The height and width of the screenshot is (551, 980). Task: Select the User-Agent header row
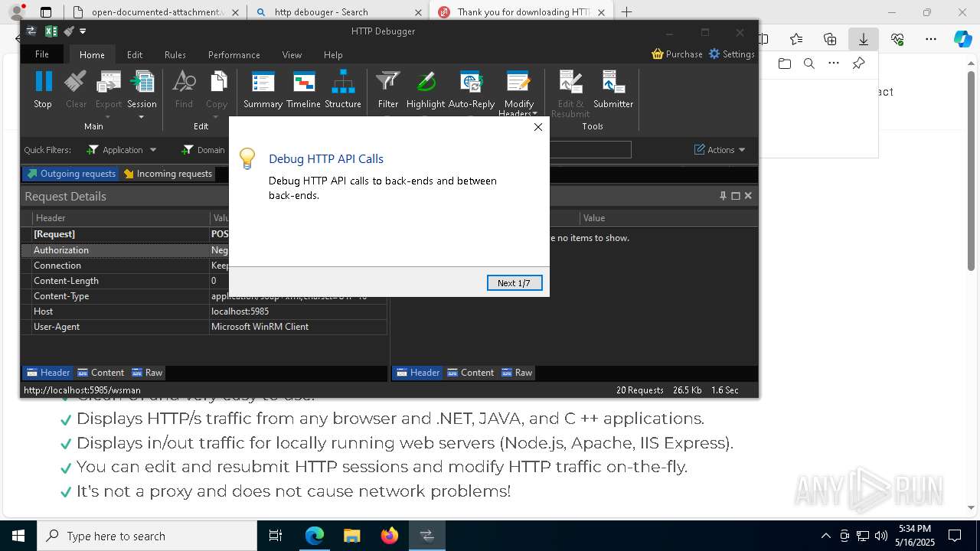click(204, 327)
